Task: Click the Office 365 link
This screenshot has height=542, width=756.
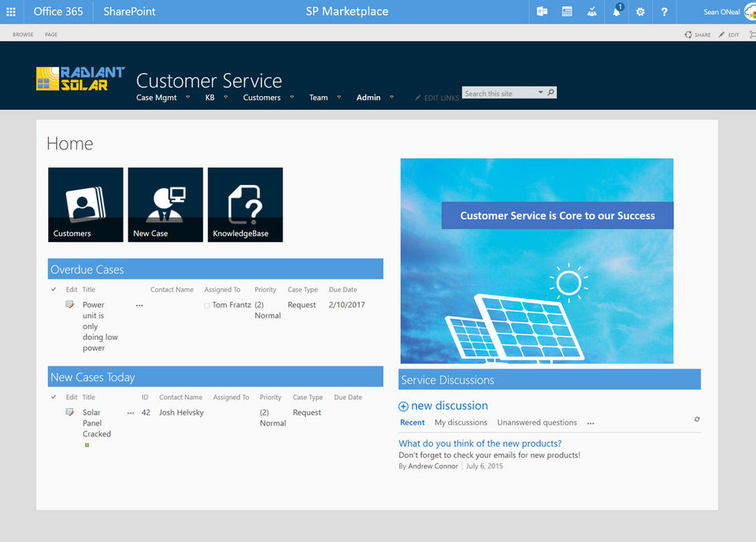Action: [58, 12]
